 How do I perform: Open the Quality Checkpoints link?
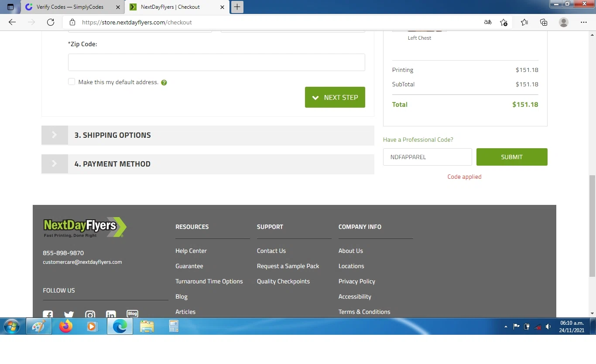[x=283, y=281]
